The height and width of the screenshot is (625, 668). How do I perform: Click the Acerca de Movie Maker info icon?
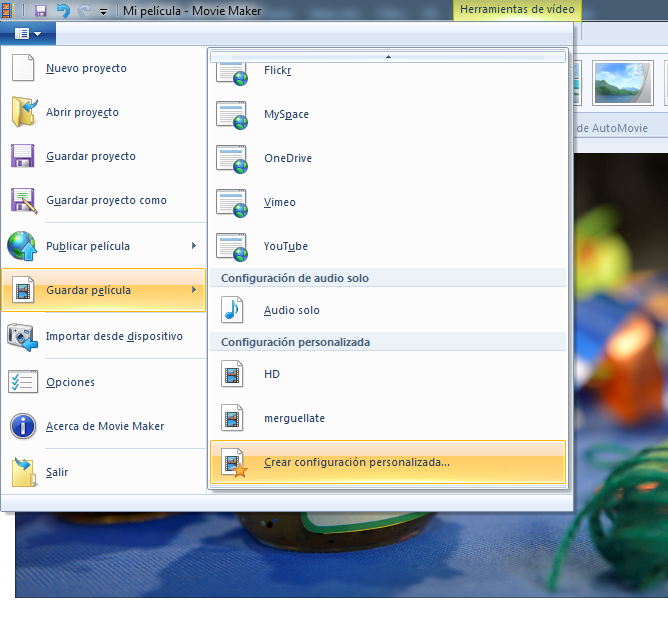tap(23, 426)
